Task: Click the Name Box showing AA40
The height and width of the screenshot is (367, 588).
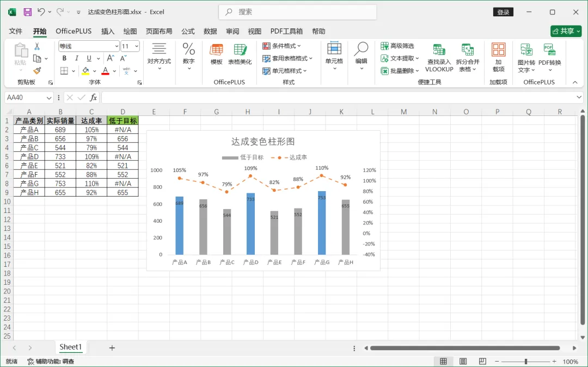Action: tap(29, 97)
